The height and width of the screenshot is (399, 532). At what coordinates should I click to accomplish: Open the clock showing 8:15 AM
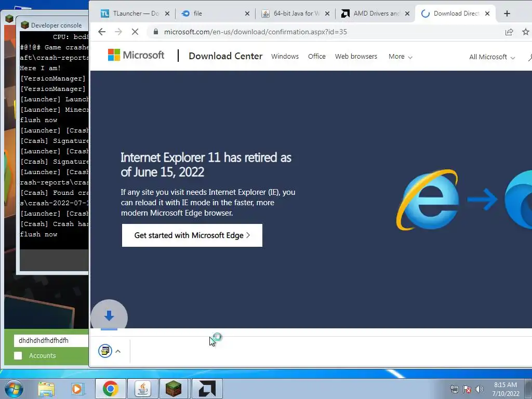[506, 389]
